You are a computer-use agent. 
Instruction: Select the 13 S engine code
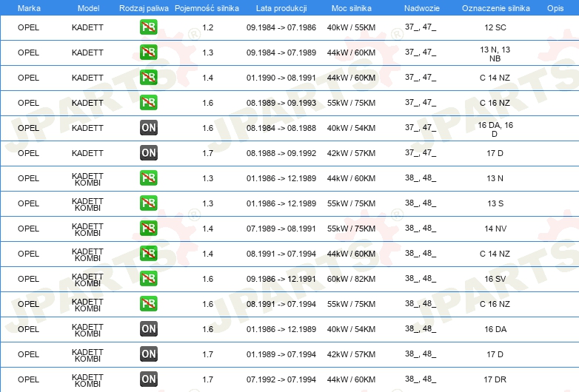(495, 203)
